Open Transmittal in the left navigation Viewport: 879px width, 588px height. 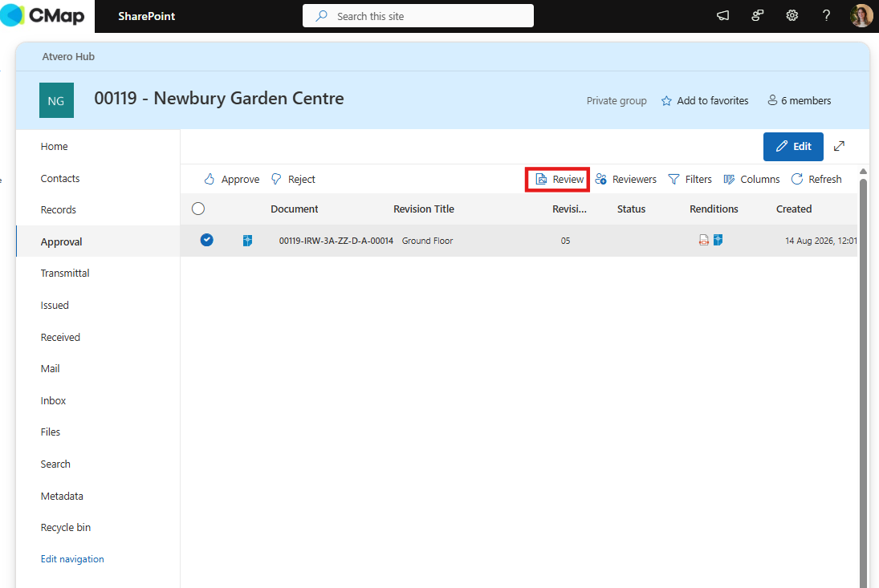point(65,274)
